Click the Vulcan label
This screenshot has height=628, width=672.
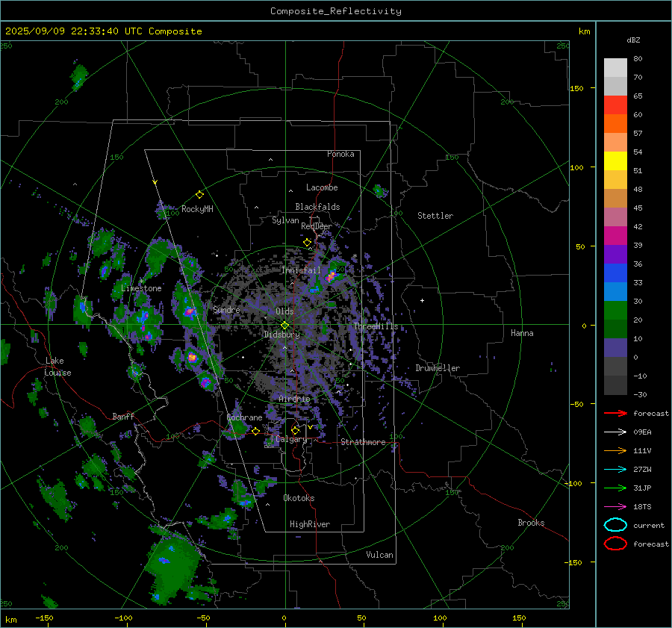point(379,555)
